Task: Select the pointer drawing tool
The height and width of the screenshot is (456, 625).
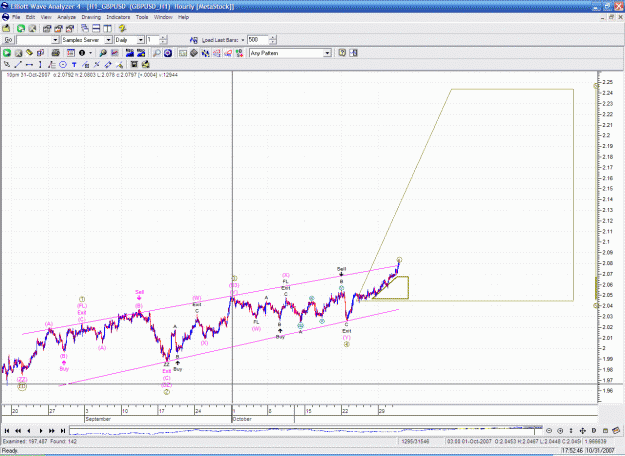Action: (7, 65)
